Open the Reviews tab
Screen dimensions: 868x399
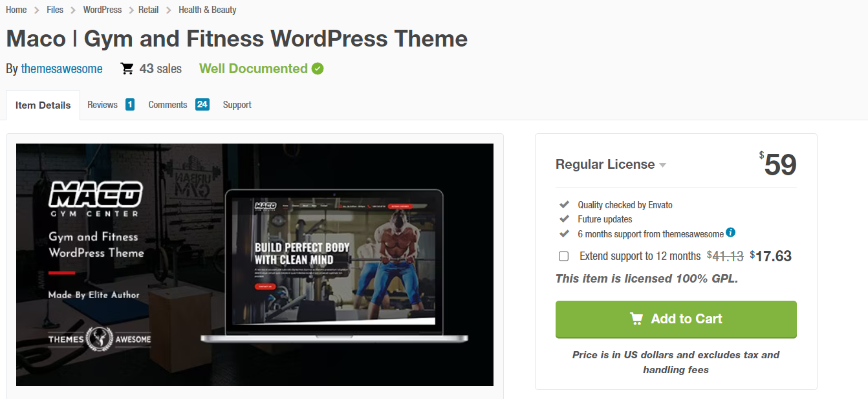(x=102, y=105)
